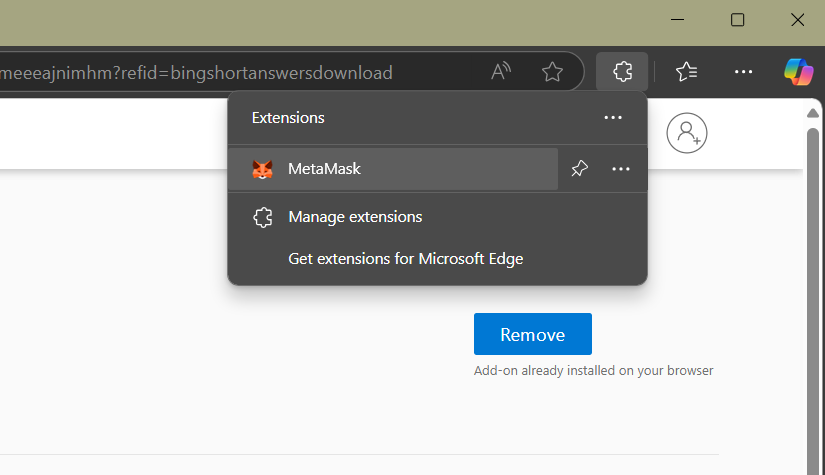The height and width of the screenshot is (475, 825).
Task: Click the vertical page scrollbar thumb
Action: click(x=813, y=300)
